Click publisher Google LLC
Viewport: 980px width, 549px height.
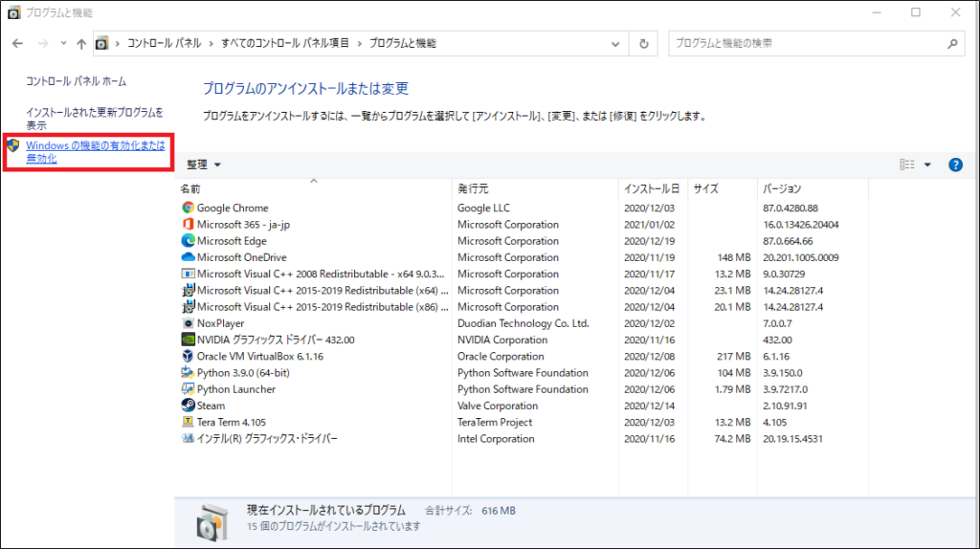pyautogui.click(x=483, y=208)
